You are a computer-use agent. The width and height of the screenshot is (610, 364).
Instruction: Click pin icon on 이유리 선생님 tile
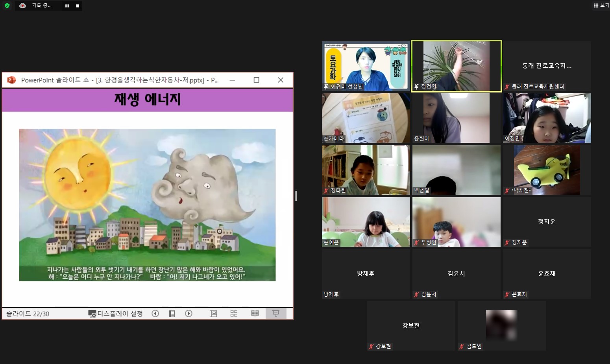point(326,87)
